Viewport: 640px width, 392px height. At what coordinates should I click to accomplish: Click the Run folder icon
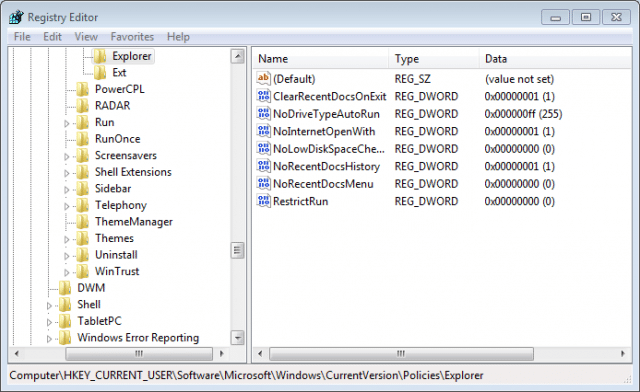82,122
